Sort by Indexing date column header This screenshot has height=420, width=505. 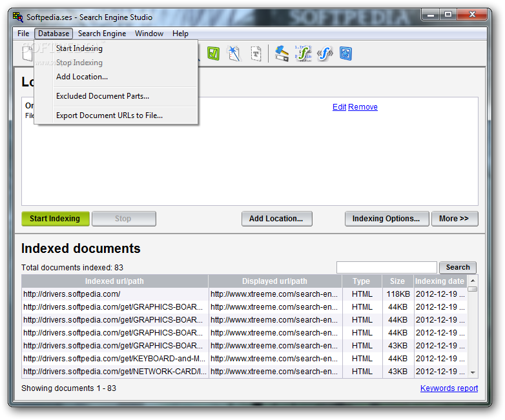tap(440, 281)
